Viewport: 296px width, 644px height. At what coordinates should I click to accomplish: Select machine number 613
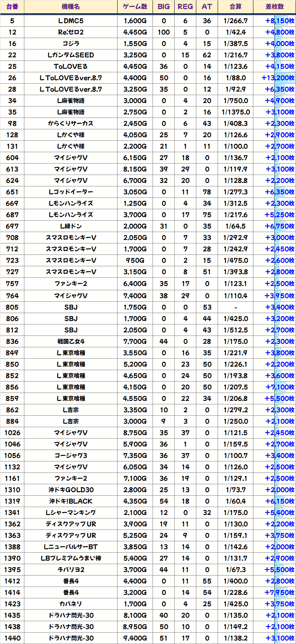click(x=12, y=169)
